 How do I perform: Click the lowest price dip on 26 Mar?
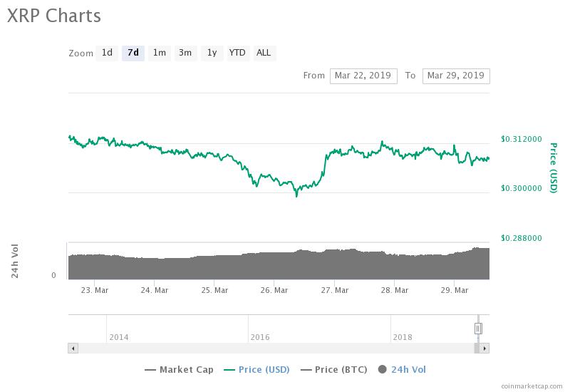pyautogui.click(x=296, y=195)
